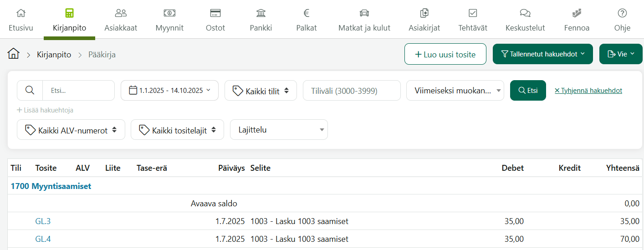Open the Kaikki tositelajit selector
Viewport: 644px width, 250px height.
click(177, 130)
